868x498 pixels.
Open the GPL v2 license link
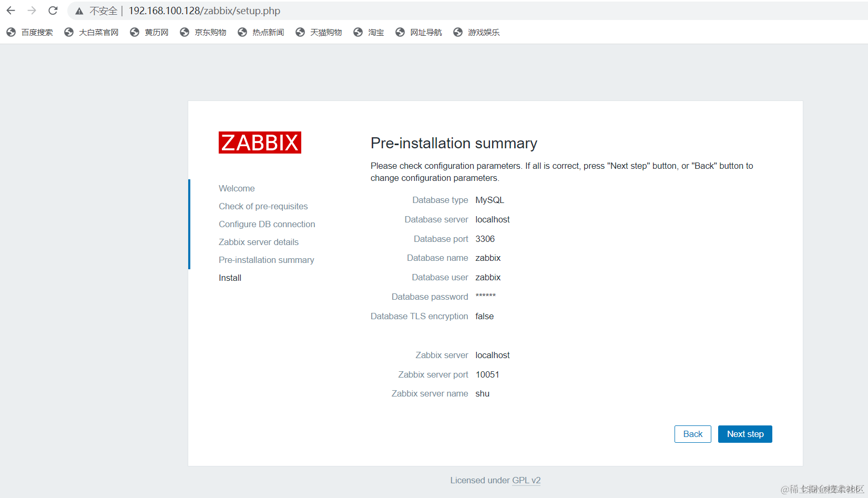[x=526, y=480]
